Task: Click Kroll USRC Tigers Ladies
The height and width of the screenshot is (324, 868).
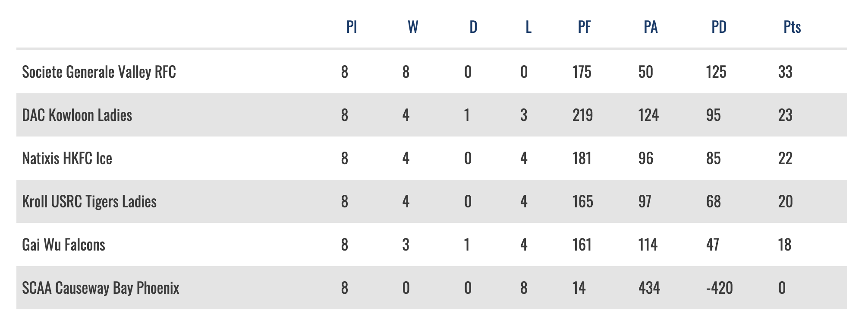Action: [89, 202]
